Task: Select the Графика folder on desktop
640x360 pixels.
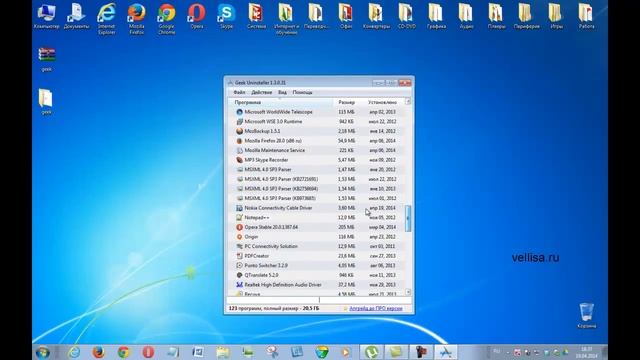Action: pos(436,16)
